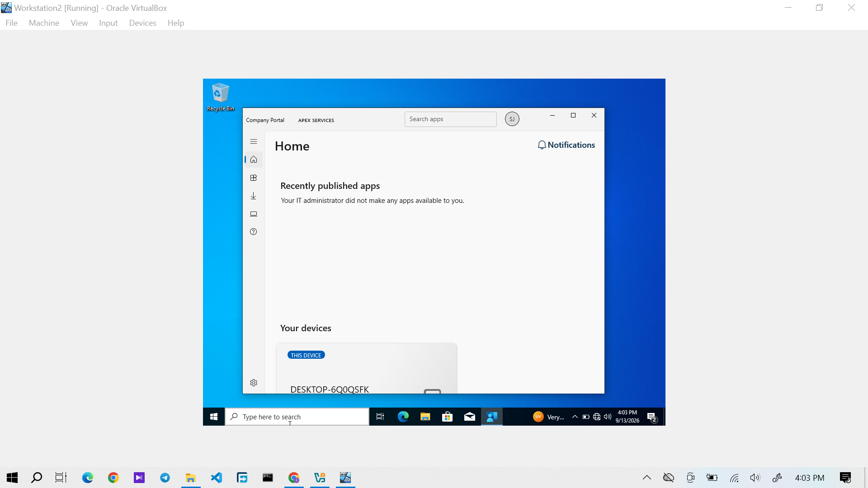This screenshot has height=488, width=868.
Task: Open the Devices icon in Company Portal sidebar
Action: tap(254, 214)
